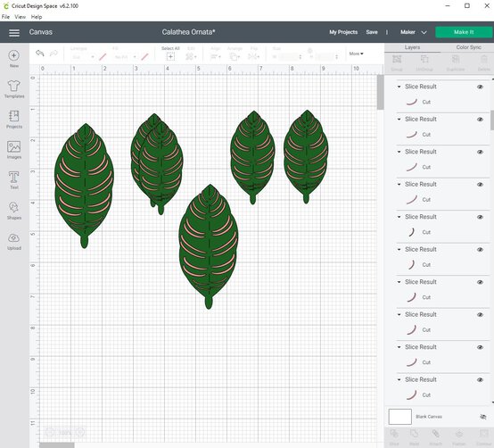Viewport: 494px width, 448px height.
Task: Toggle eye icon of sixth Slice Result layer
Action: (x=480, y=250)
